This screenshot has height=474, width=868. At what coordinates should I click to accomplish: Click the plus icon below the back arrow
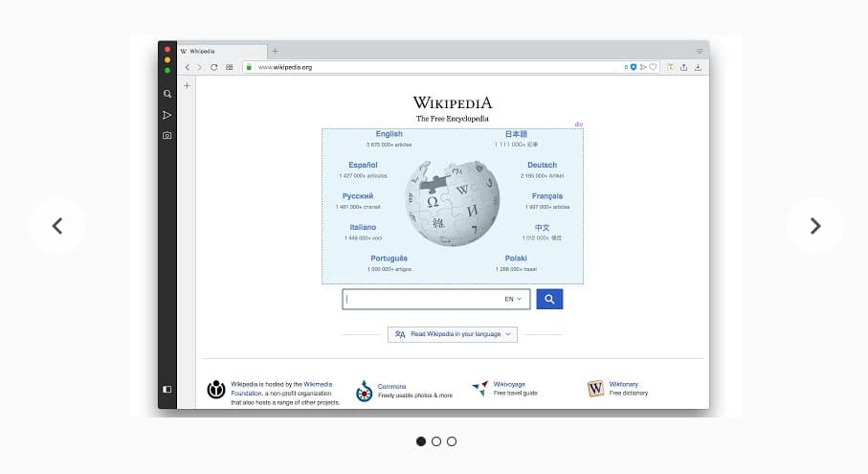[188, 86]
